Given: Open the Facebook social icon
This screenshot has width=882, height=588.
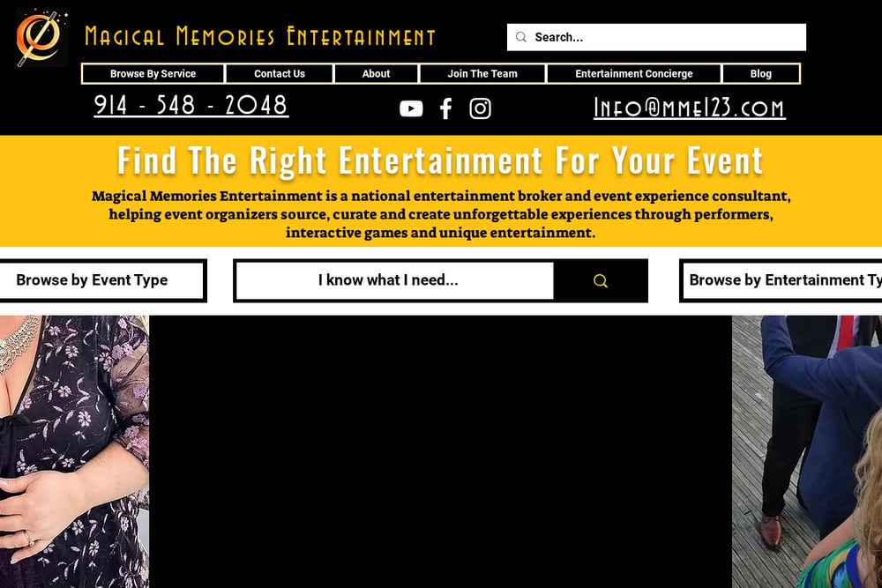Looking at the screenshot, I should (446, 108).
